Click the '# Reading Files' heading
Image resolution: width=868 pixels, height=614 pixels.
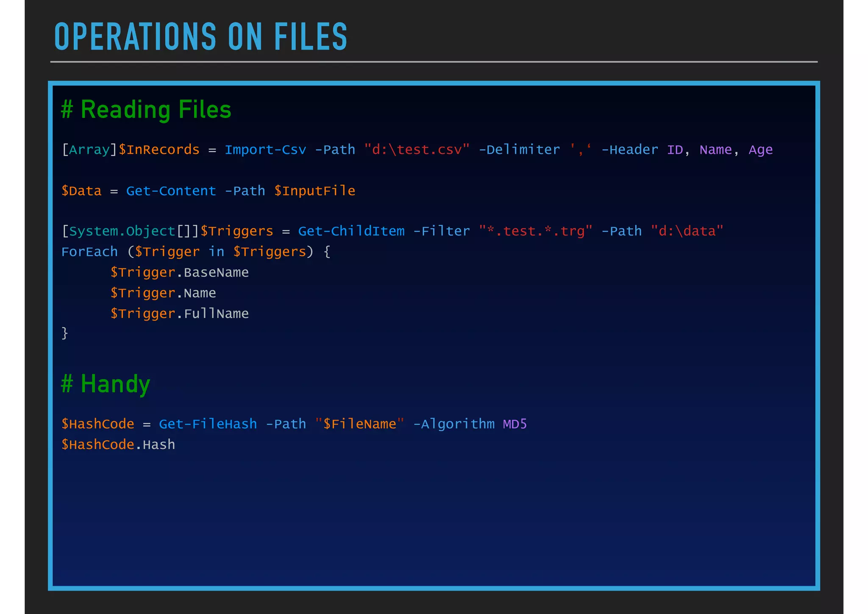pos(146,109)
